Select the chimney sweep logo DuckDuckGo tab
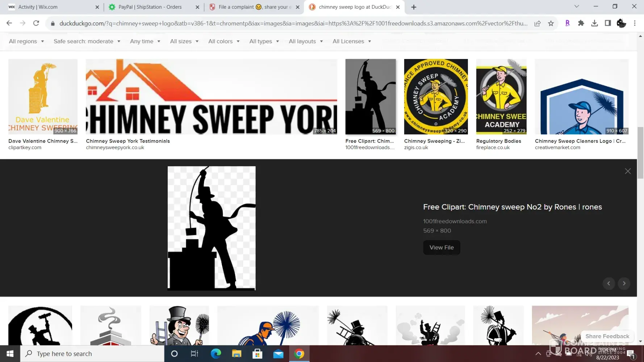This screenshot has height=362, width=644. pyautogui.click(x=351, y=7)
